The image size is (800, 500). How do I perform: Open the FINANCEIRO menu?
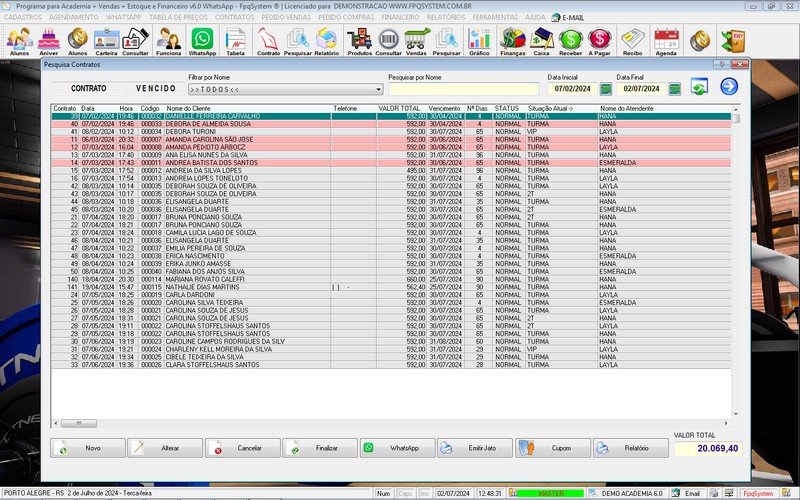click(400, 17)
